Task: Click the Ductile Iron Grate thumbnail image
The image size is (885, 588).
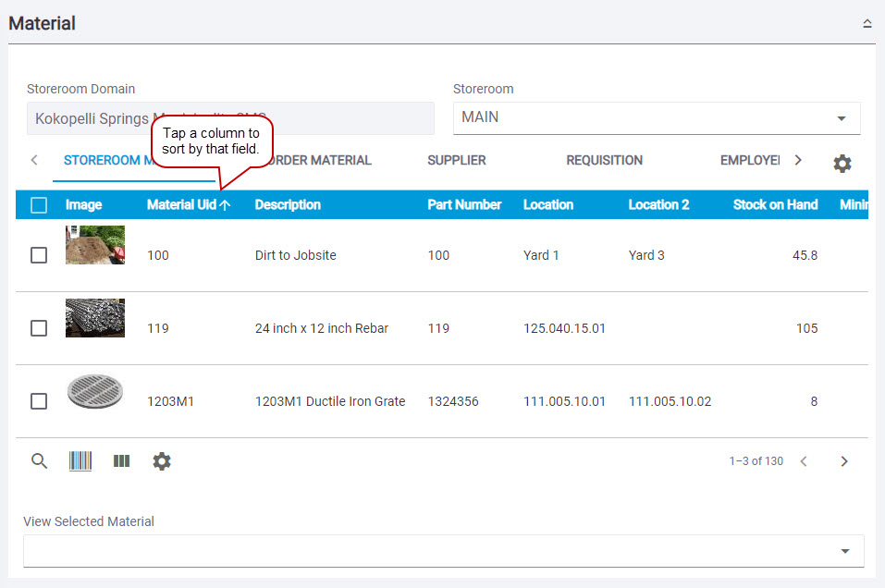Action: point(95,394)
